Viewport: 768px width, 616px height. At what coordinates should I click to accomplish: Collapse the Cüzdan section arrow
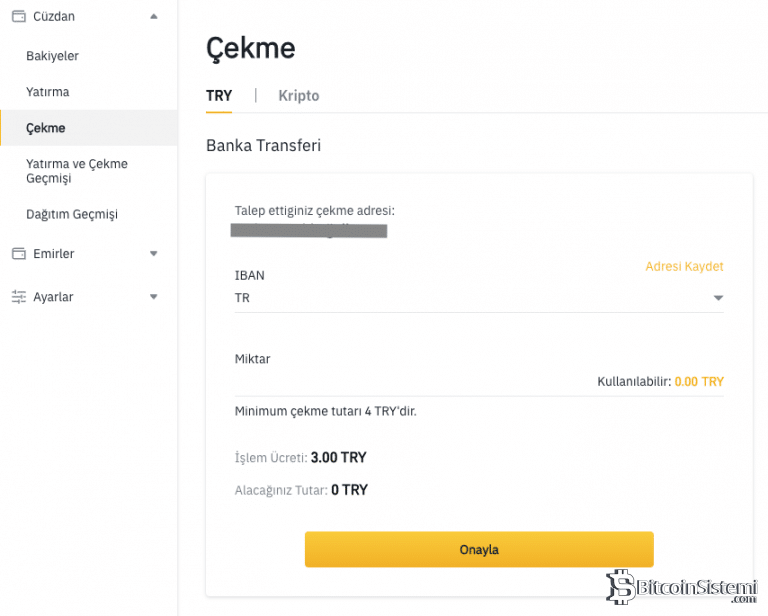(153, 16)
